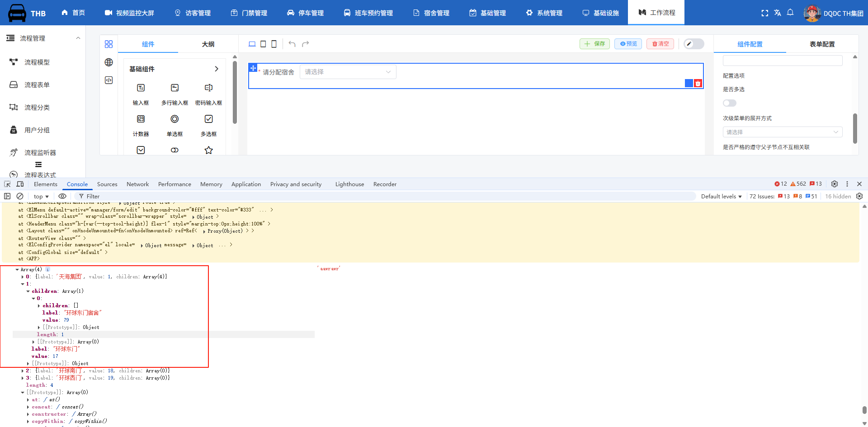Delete the selected field via red trash icon
This screenshot has height=427, width=868.
pos(698,83)
